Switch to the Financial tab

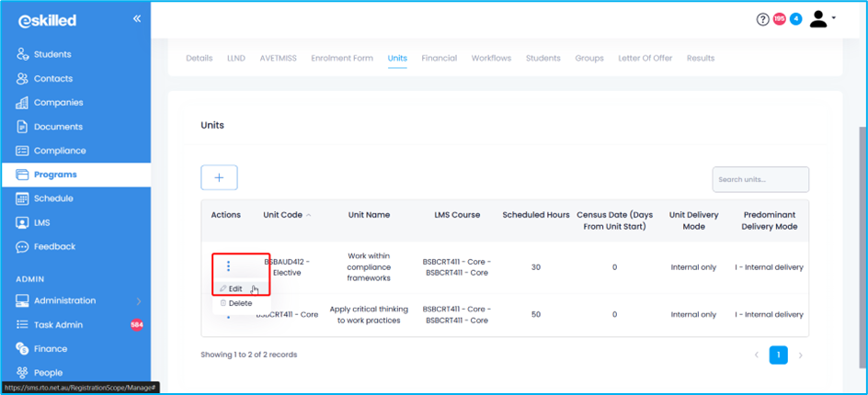[x=439, y=58]
